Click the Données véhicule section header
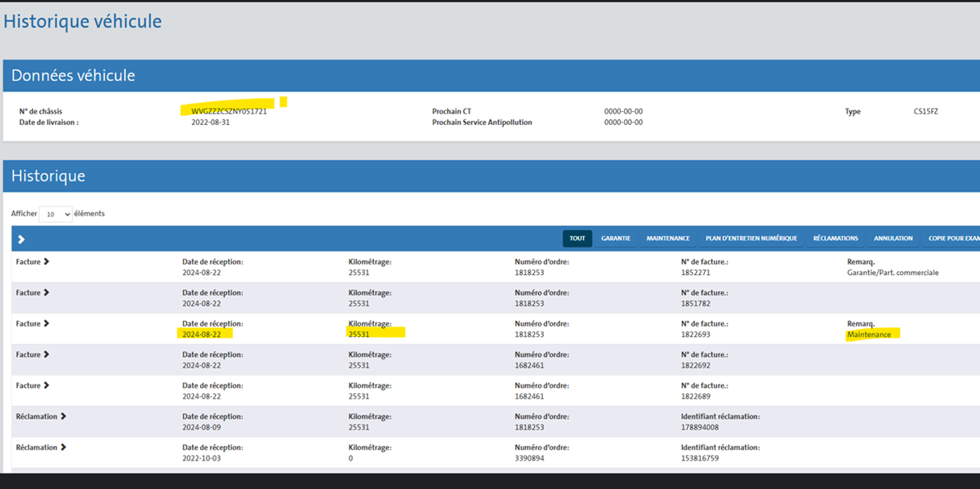980x489 pixels. [73, 76]
